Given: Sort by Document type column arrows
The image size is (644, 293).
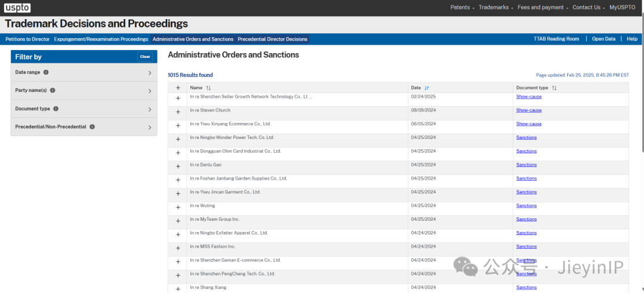Looking at the screenshot, I should pyautogui.click(x=555, y=88).
